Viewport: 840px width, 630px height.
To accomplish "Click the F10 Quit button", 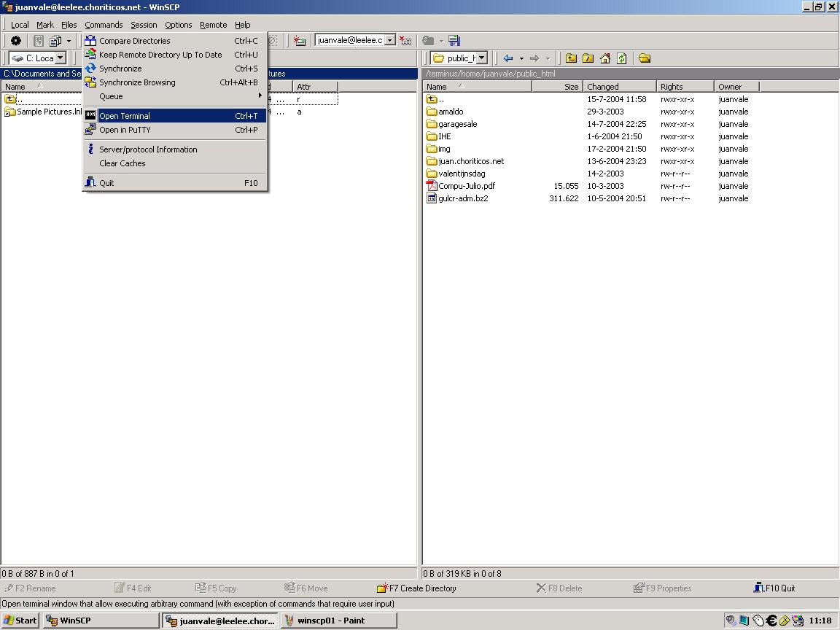I will [774, 588].
